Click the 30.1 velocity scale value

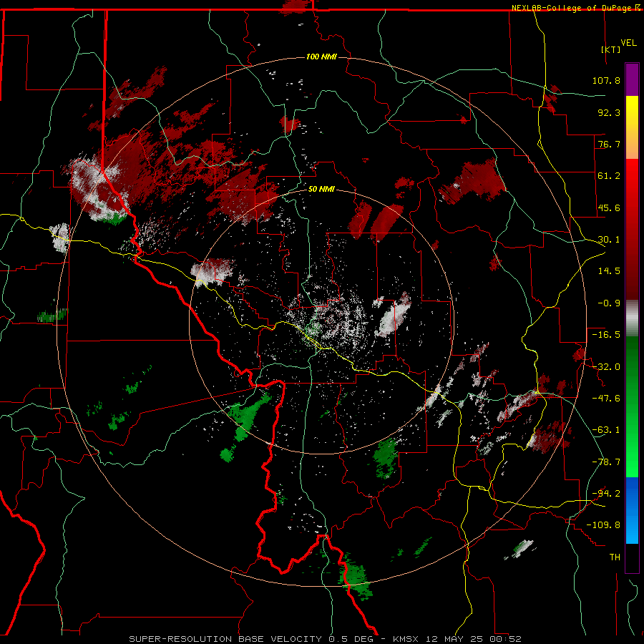click(x=609, y=240)
